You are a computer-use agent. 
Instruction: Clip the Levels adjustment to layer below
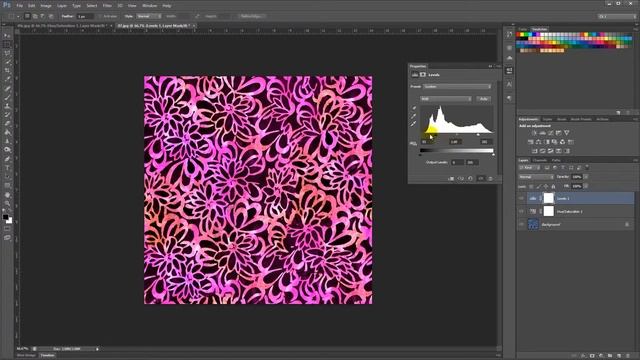tap(451, 179)
